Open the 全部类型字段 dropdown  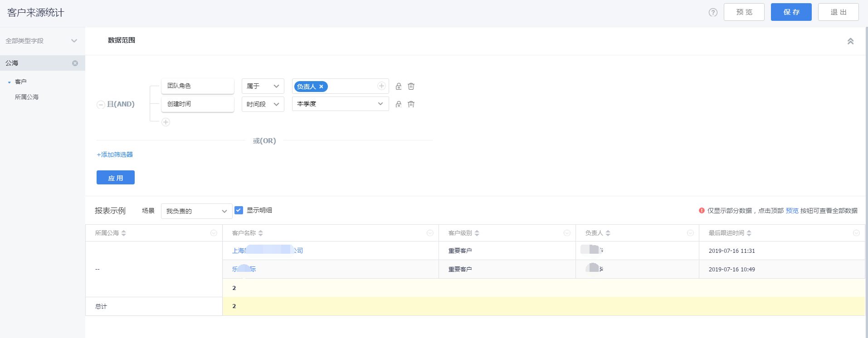(x=42, y=41)
